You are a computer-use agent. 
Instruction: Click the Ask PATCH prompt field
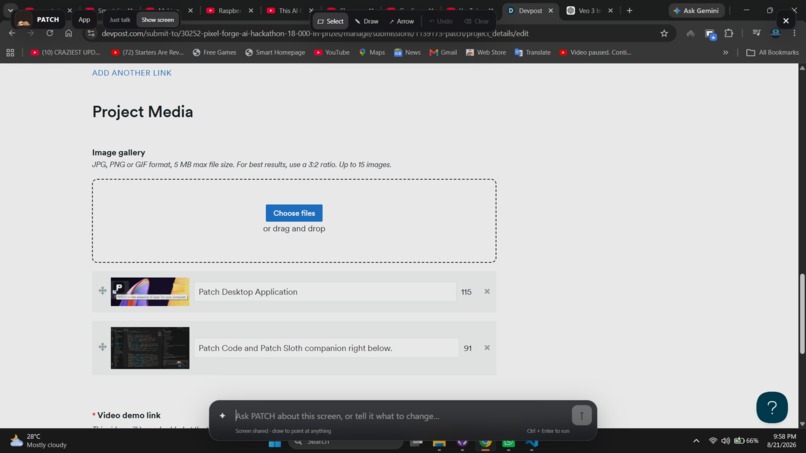(400, 416)
